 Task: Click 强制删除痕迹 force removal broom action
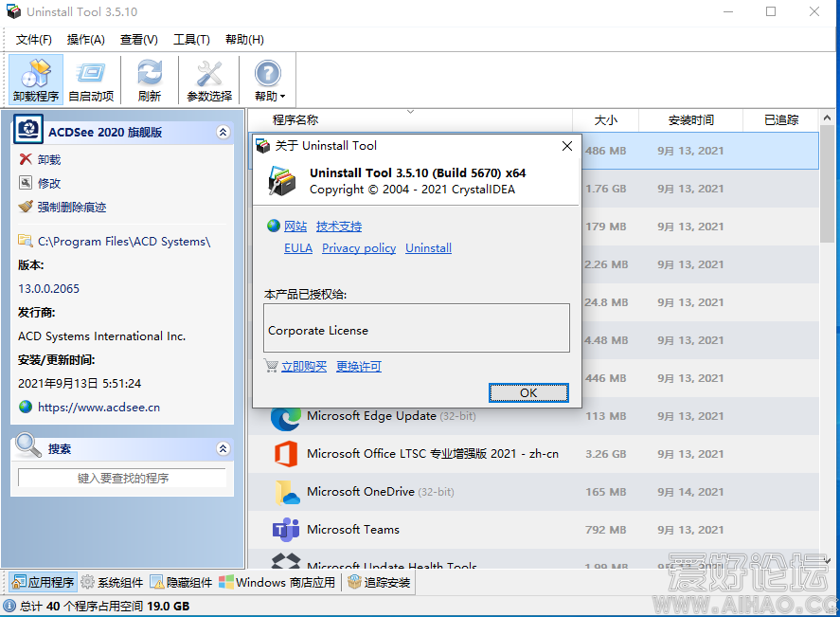(63, 207)
